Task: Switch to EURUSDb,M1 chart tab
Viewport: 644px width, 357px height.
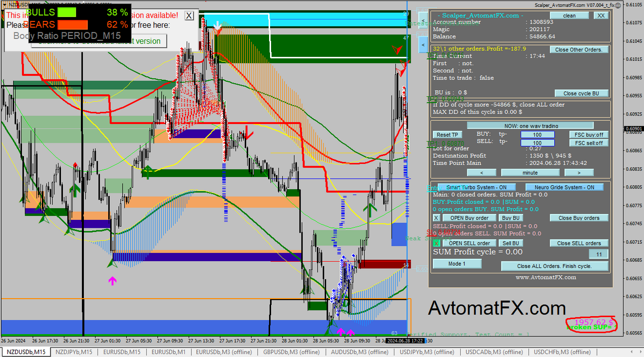Action: 168,352
